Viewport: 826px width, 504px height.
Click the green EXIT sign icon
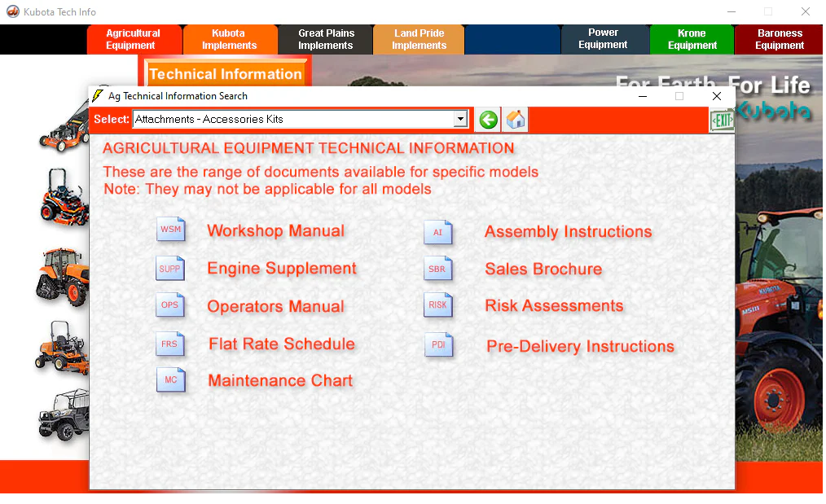click(x=722, y=121)
